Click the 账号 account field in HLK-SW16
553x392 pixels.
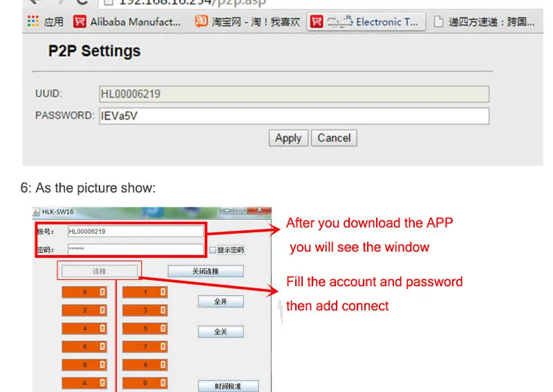pos(135,232)
